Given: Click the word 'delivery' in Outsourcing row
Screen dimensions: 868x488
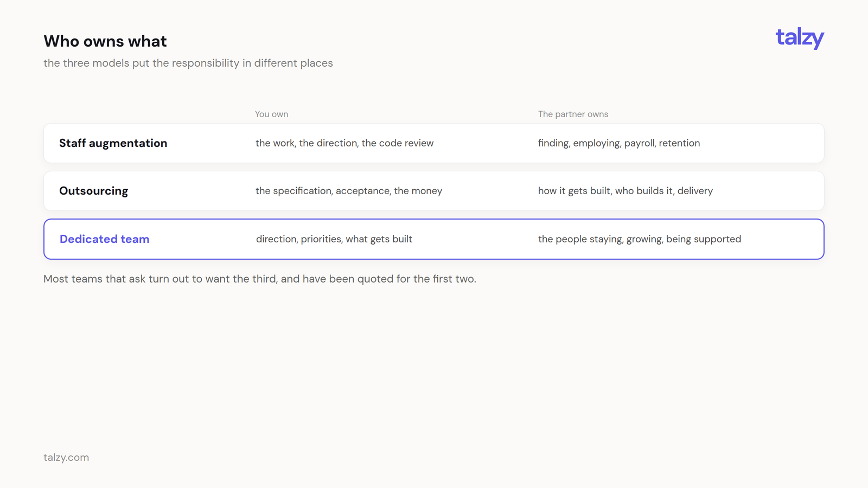Looking at the screenshot, I should (x=695, y=191).
